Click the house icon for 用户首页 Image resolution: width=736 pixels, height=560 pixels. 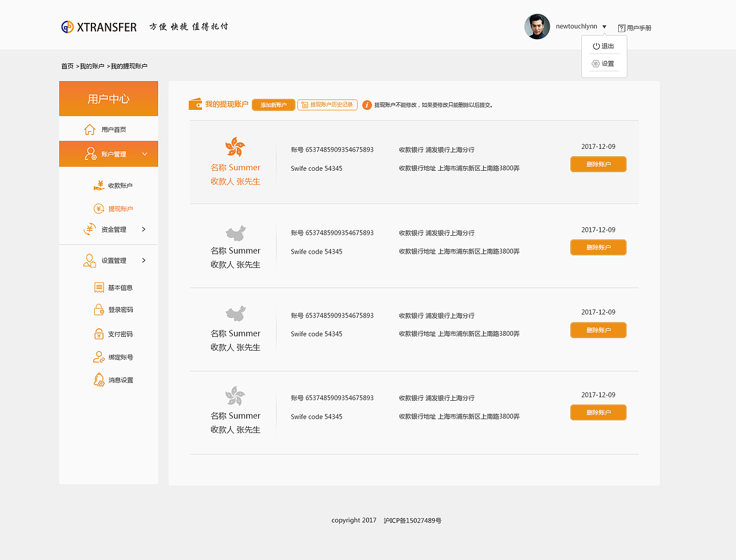pyautogui.click(x=90, y=129)
